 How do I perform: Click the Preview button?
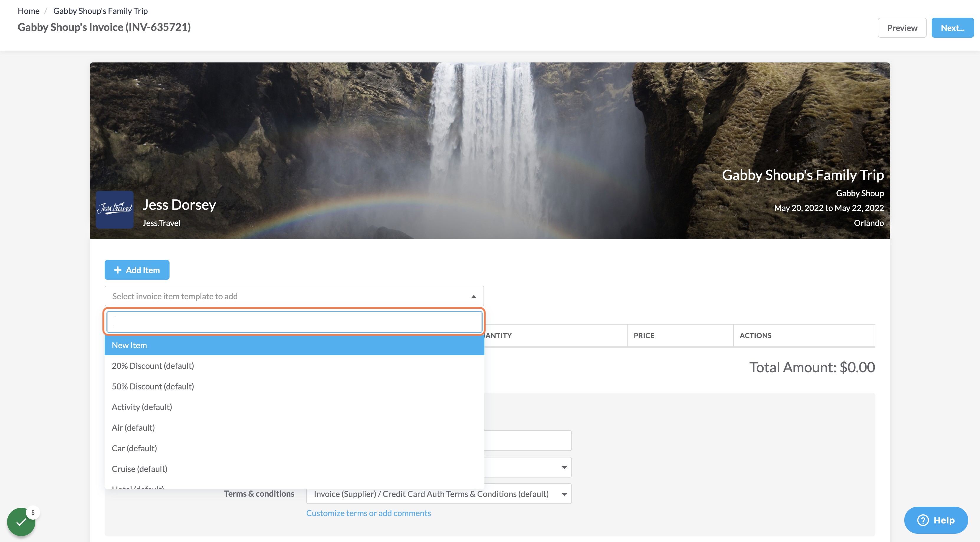pos(902,28)
